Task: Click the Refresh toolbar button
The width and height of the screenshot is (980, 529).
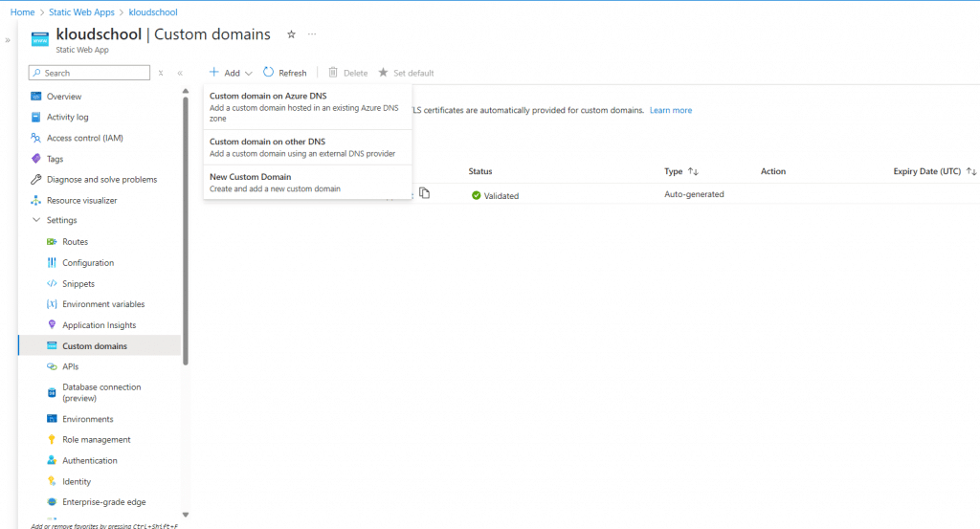Action: click(x=284, y=73)
